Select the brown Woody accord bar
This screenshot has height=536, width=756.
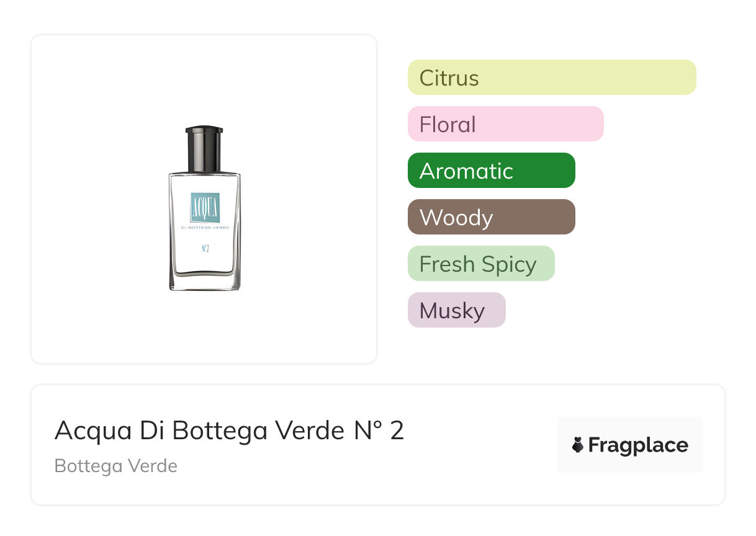coord(491,217)
